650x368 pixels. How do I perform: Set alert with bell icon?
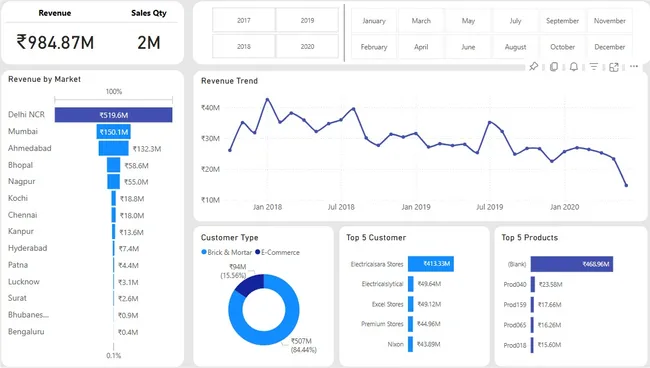[x=574, y=67]
